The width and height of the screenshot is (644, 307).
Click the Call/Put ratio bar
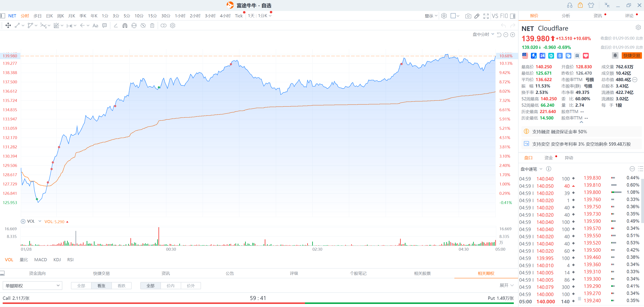(x=258, y=303)
